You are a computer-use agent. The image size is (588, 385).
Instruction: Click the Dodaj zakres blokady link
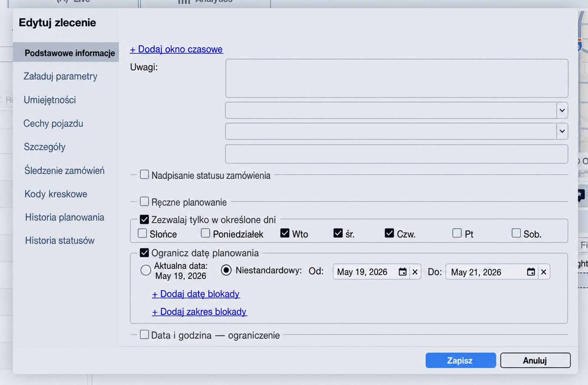click(199, 312)
